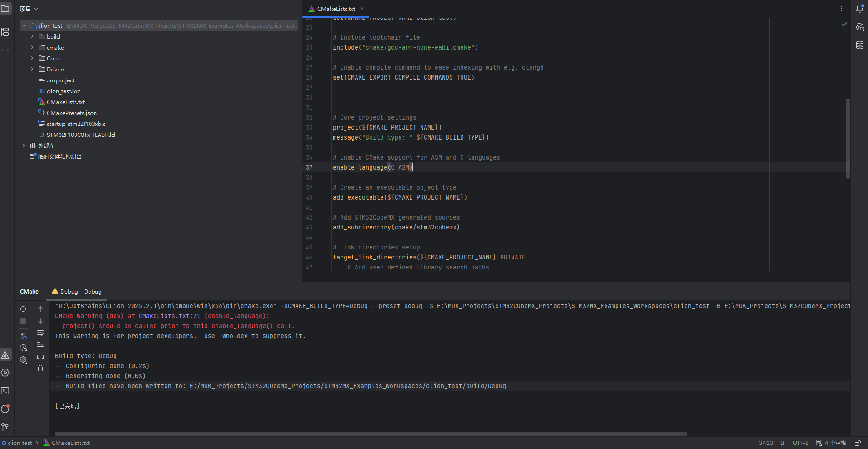Collapse the clion_test root node

click(24, 26)
